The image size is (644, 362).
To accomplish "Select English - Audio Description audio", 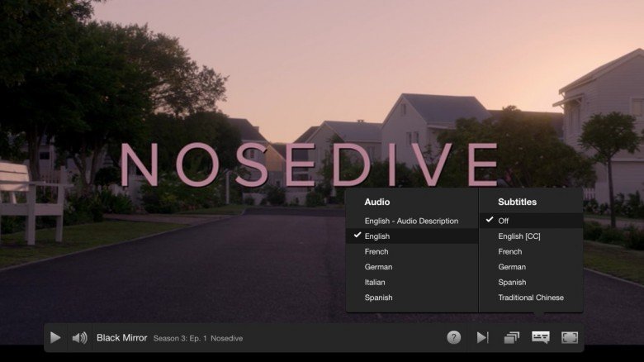I will tap(412, 221).
